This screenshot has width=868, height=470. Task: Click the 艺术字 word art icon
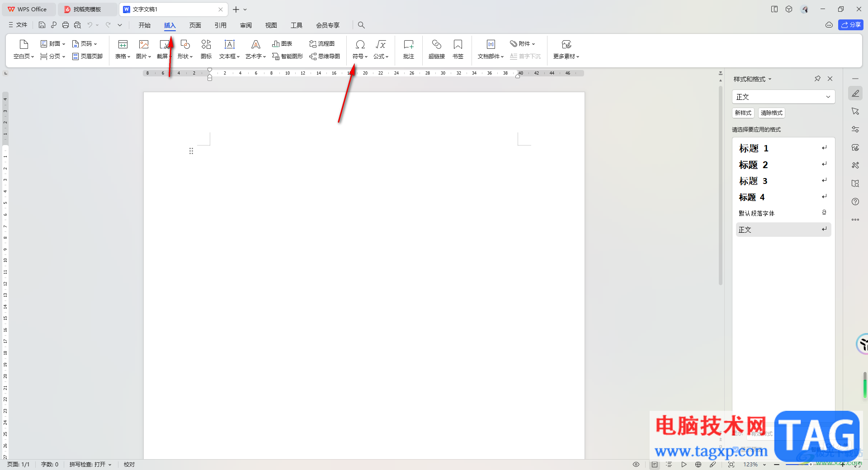coord(256,44)
